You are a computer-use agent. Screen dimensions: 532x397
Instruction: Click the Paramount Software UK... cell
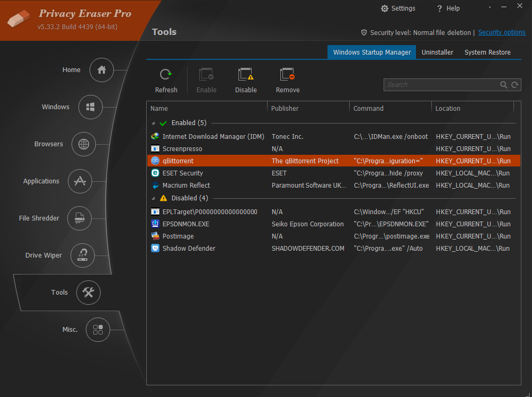(309, 186)
